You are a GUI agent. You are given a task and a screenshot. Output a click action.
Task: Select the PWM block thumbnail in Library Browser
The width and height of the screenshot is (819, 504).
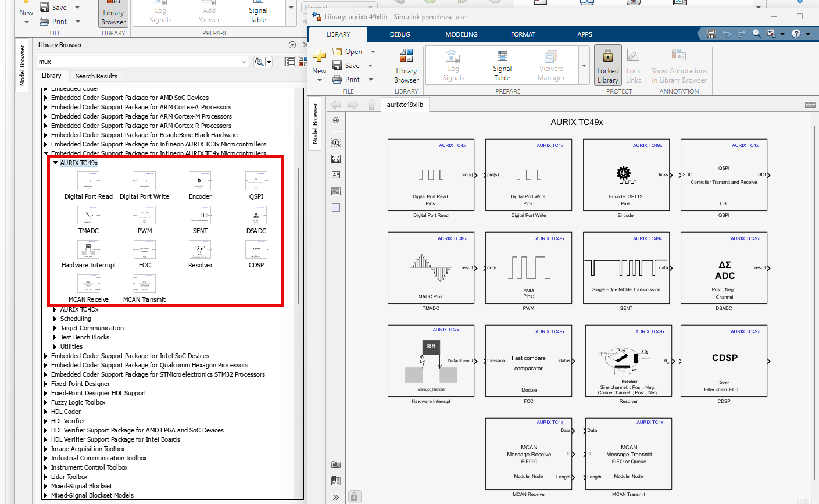[145, 216]
